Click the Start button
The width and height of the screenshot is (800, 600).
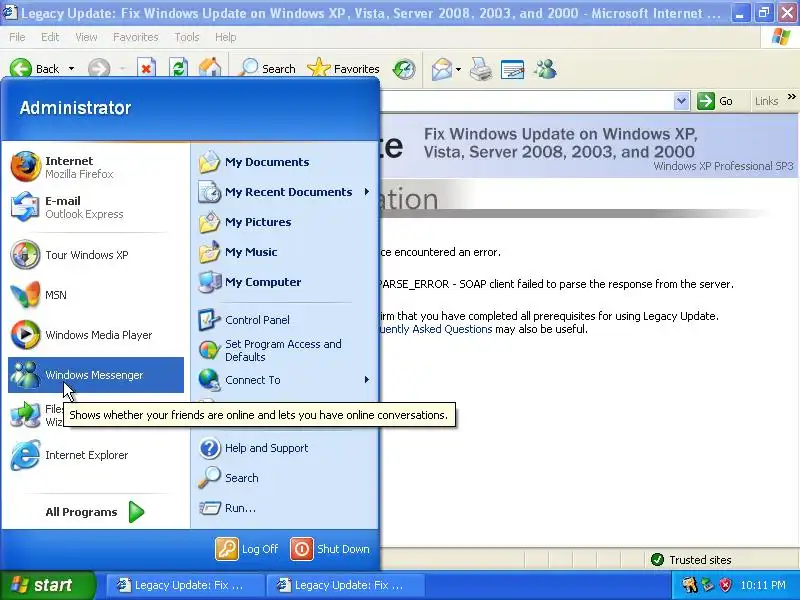coord(47,585)
